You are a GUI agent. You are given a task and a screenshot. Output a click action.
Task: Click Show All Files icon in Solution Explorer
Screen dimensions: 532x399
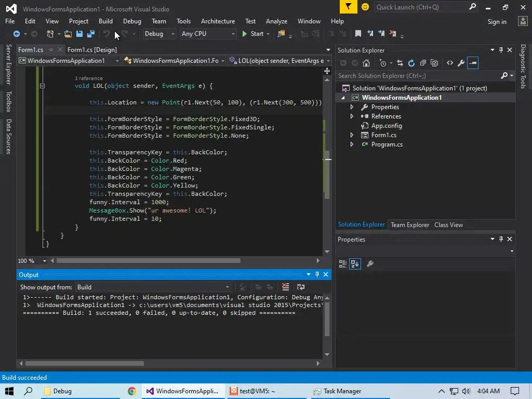(x=434, y=63)
